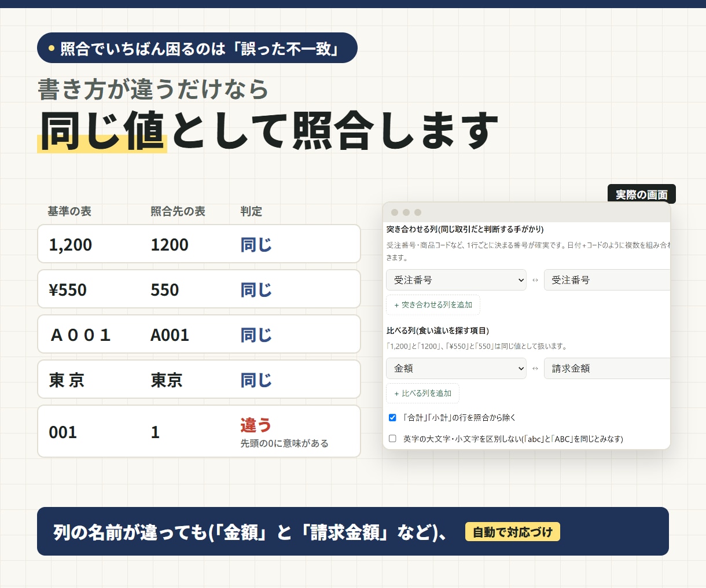
Task: Click the 判定 column header
Action: coord(251,211)
